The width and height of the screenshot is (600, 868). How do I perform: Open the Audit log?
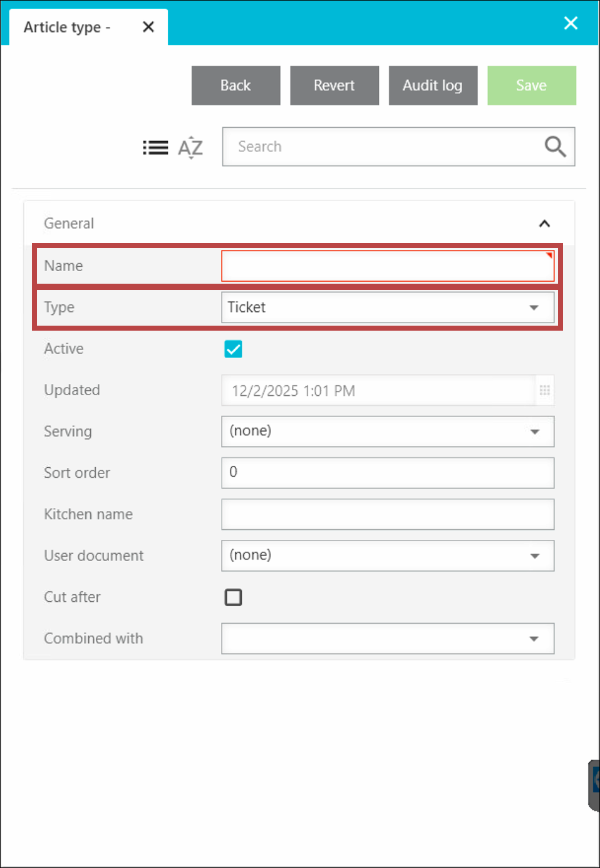[x=433, y=86]
